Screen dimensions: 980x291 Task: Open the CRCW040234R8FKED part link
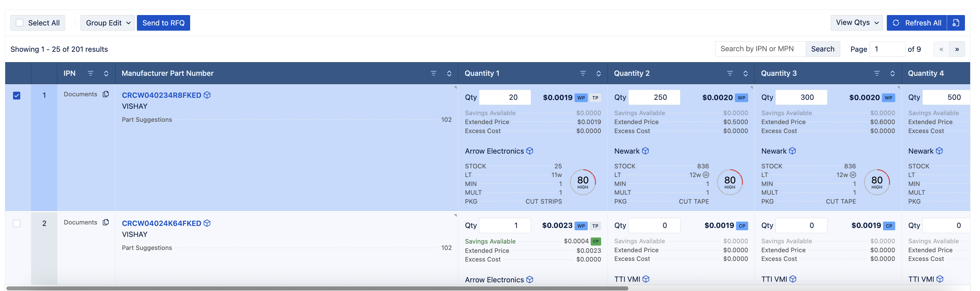click(161, 95)
